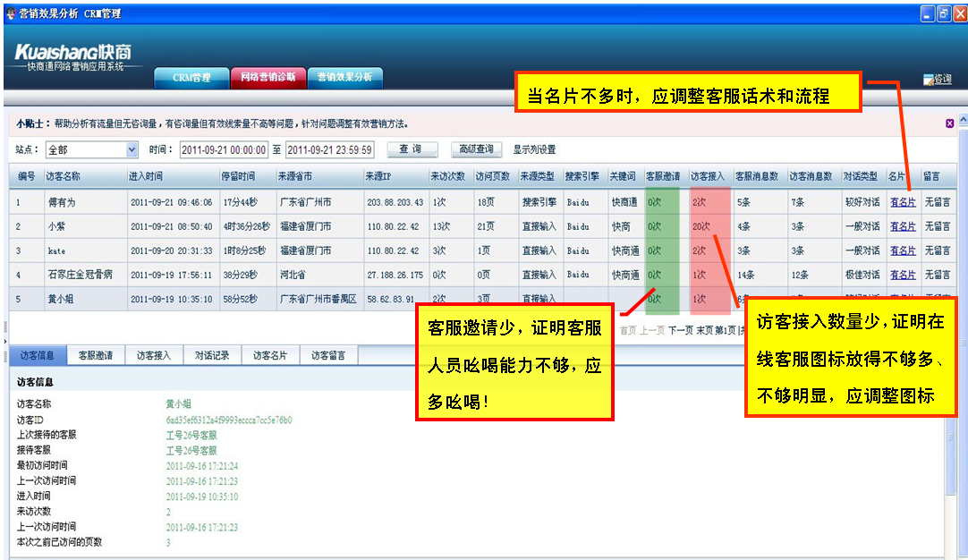The image size is (968, 560).
Task: Click the app icon in title bar
Action: [10, 13]
